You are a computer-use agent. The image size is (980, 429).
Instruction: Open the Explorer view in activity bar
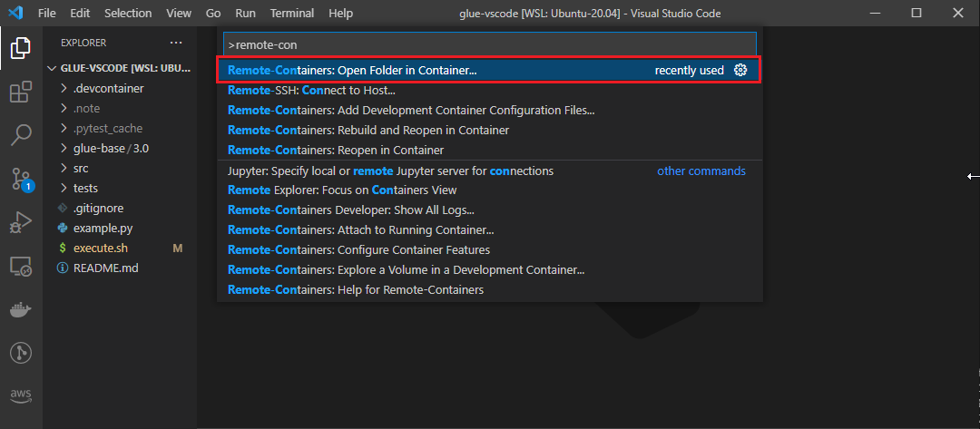[x=21, y=48]
